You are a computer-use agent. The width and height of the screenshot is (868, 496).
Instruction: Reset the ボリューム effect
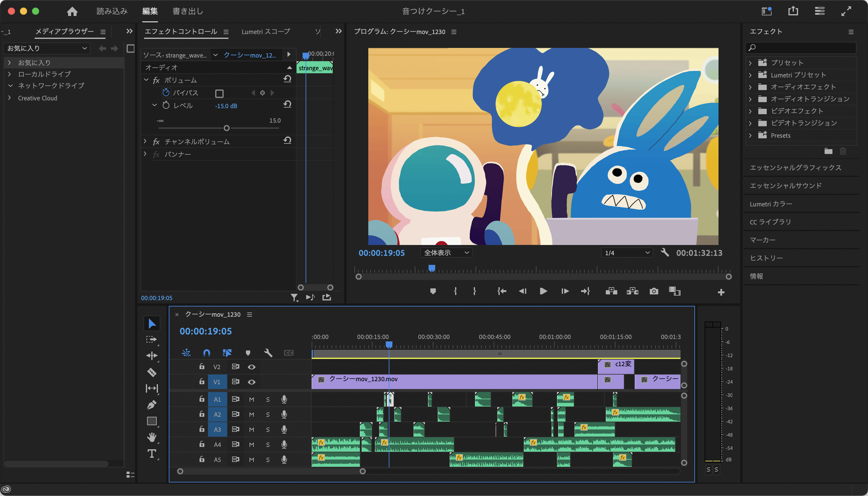[287, 79]
